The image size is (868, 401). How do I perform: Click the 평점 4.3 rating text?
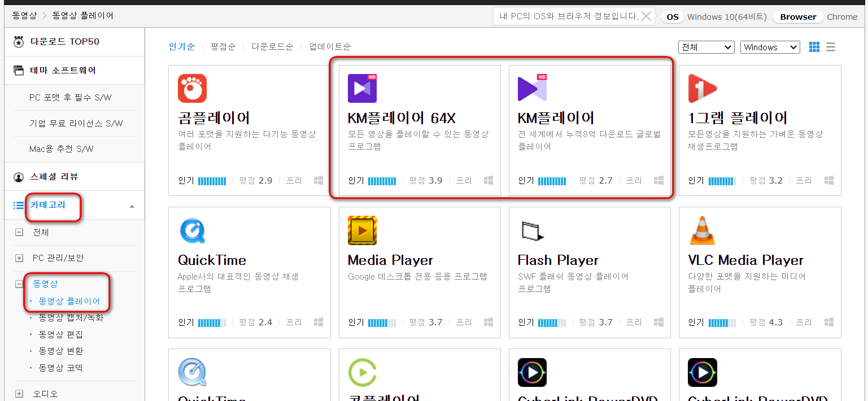click(766, 322)
